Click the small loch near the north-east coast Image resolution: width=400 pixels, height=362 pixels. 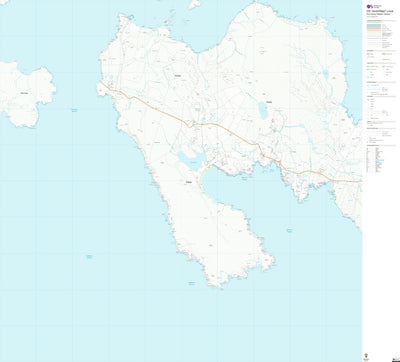point(325,74)
